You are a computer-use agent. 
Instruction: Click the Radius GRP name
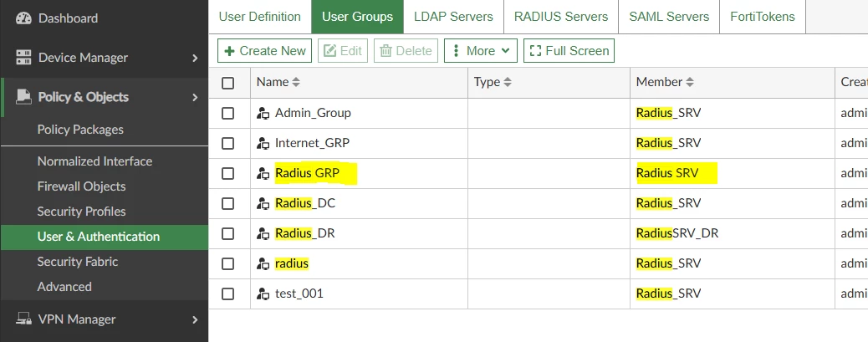click(307, 173)
